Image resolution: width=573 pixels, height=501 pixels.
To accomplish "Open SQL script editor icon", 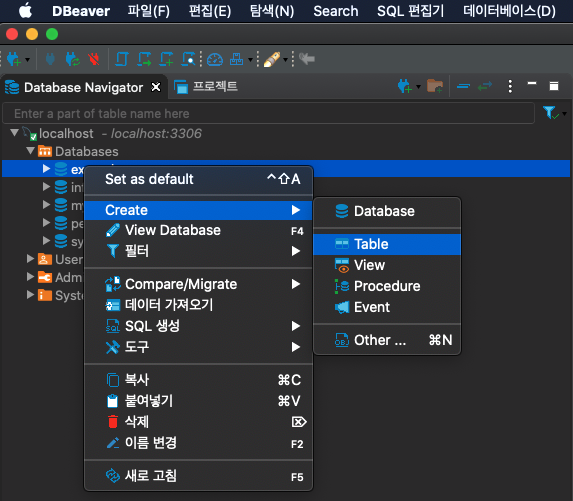I will point(122,59).
